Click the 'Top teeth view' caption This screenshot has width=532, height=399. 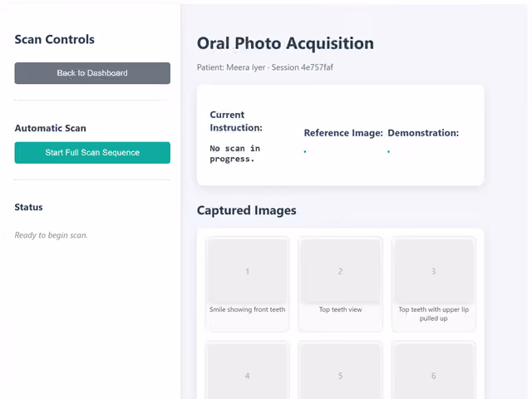pos(340,309)
